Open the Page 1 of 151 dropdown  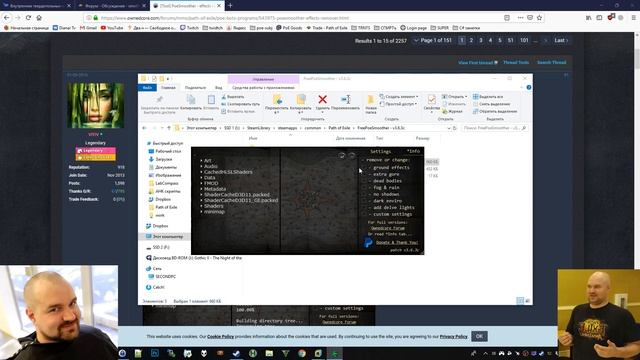point(433,40)
